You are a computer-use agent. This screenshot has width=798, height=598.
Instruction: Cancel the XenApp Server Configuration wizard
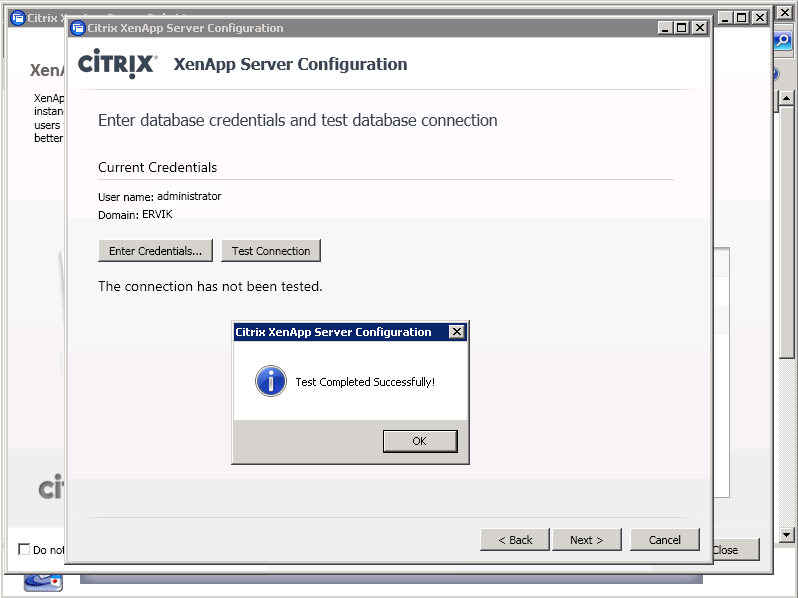point(664,539)
